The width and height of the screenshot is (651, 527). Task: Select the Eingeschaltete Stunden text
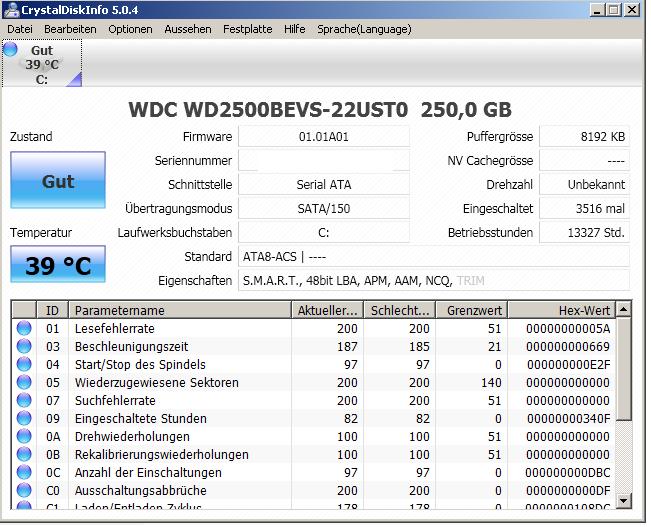point(141,419)
